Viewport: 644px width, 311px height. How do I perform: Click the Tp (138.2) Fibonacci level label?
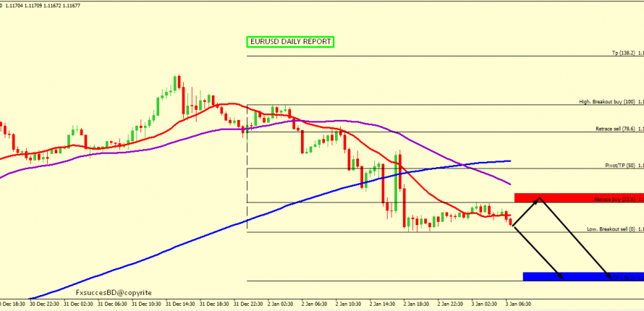click(623, 53)
